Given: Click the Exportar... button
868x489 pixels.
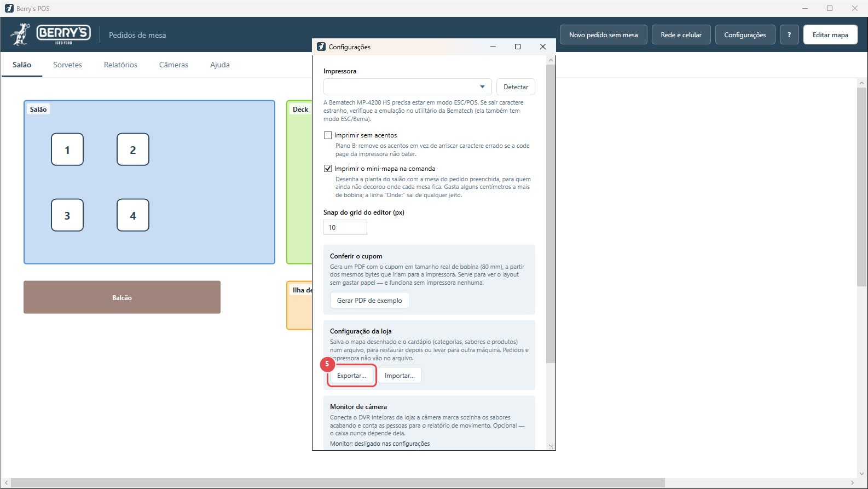Looking at the screenshot, I should pos(351,376).
